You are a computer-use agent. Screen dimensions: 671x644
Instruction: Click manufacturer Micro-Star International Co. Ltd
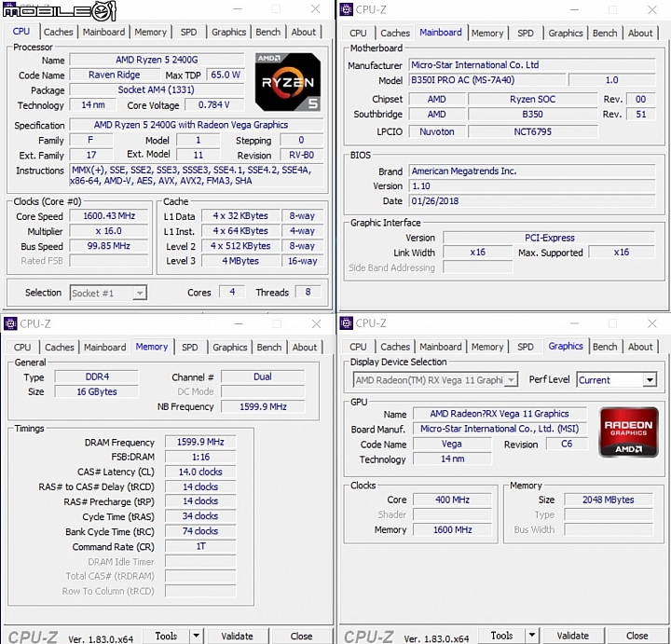click(532, 65)
